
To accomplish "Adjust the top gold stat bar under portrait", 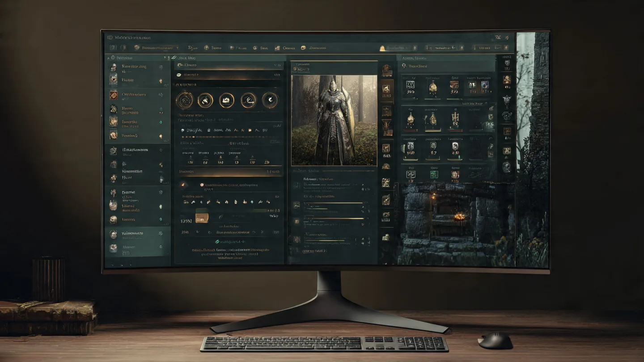I will pyautogui.click(x=333, y=203).
